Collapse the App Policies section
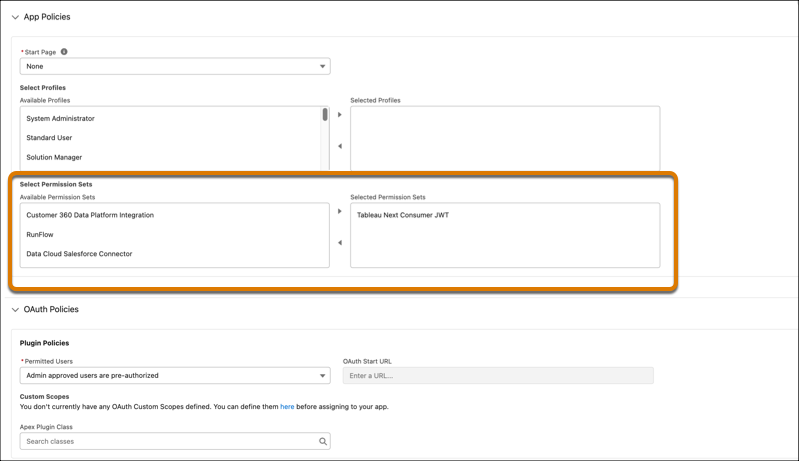This screenshot has width=799, height=461. click(15, 17)
